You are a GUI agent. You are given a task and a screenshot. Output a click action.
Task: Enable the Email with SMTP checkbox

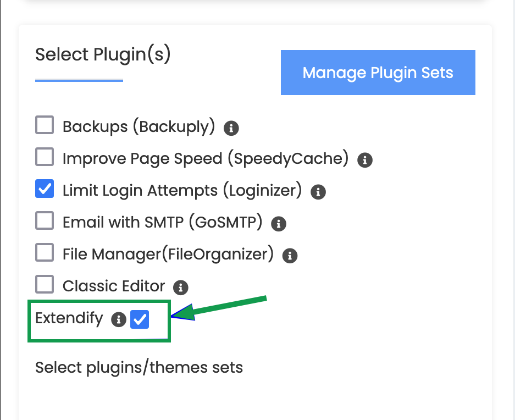(45, 221)
